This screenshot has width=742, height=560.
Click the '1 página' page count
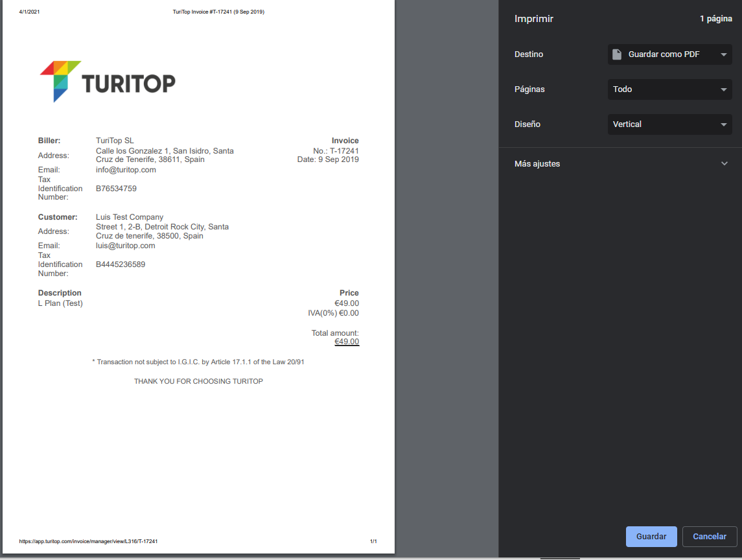[716, 18]
